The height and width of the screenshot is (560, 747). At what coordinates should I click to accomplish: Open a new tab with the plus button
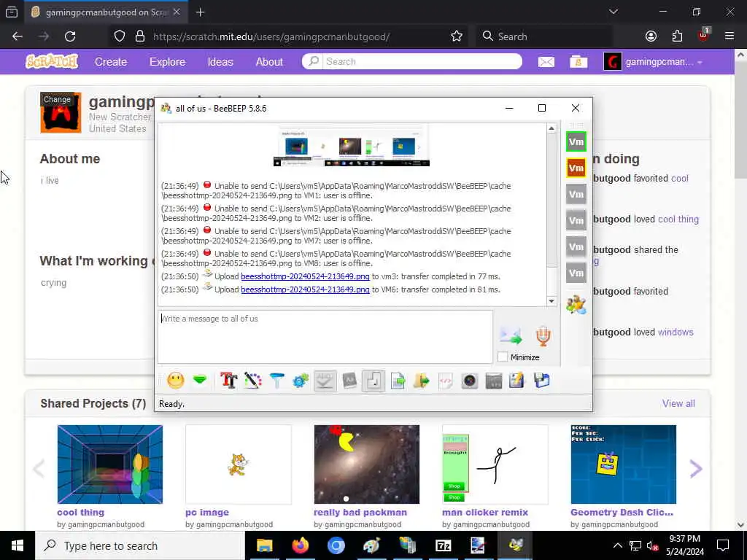pyautogui.click(x=200, y=12)
